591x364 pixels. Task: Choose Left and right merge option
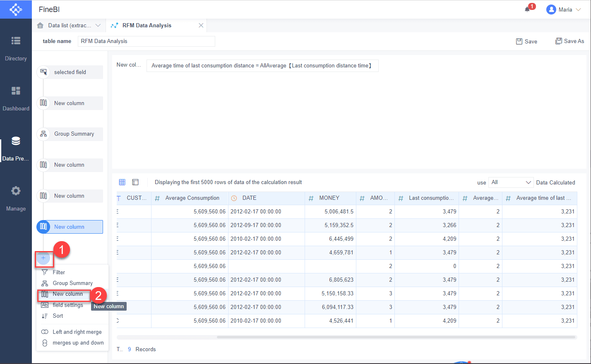[x=72, y=332]
